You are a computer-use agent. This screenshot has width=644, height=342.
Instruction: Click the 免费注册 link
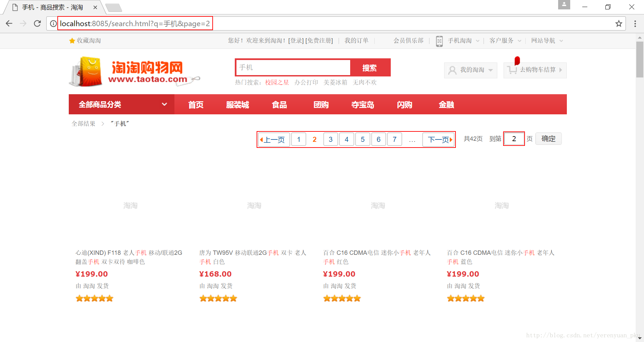[x=319, y=41]
